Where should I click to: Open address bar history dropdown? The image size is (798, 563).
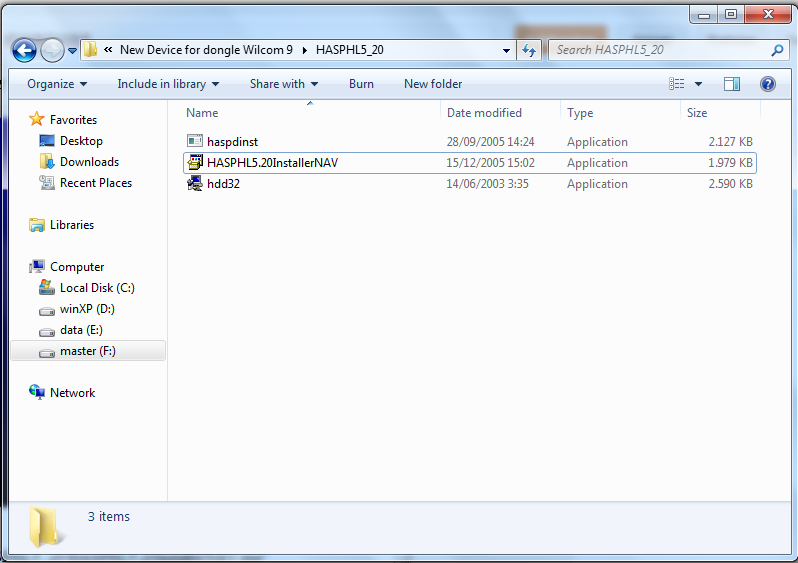coord(506,50)
